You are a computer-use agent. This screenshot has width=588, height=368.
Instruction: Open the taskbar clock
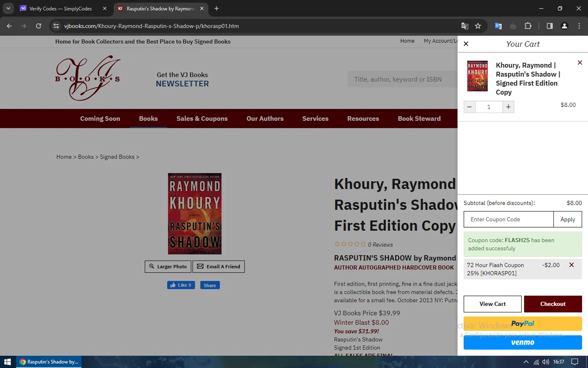click(559, 362)
